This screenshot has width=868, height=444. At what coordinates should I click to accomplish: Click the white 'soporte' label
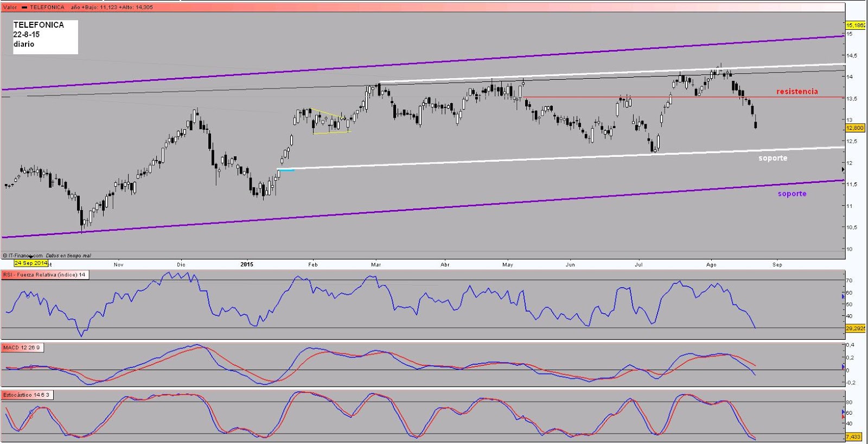[x=773, y=158]
